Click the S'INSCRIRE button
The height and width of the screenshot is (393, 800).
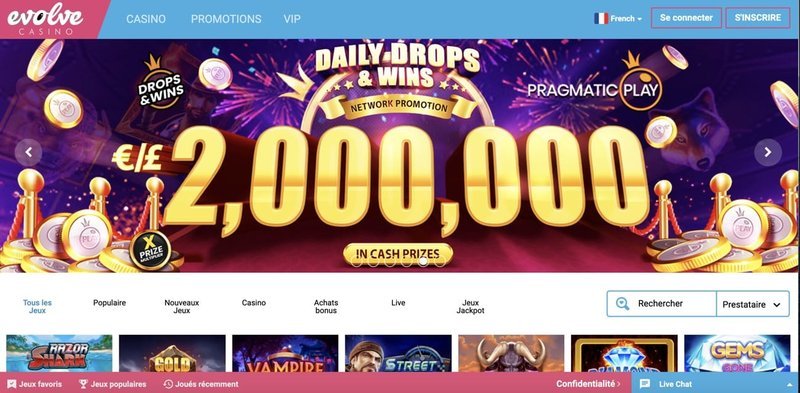click(x=758, y=18)
